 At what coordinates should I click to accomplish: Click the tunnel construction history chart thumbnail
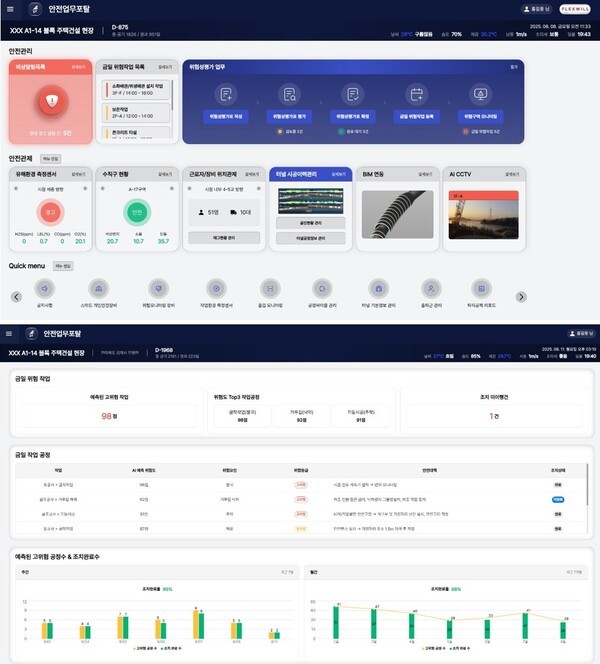(311, 201)
